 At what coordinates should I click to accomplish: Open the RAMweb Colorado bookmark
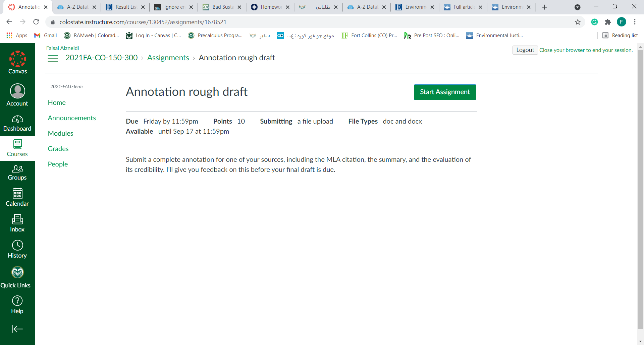pyautogui.click(x=92, y=36)
